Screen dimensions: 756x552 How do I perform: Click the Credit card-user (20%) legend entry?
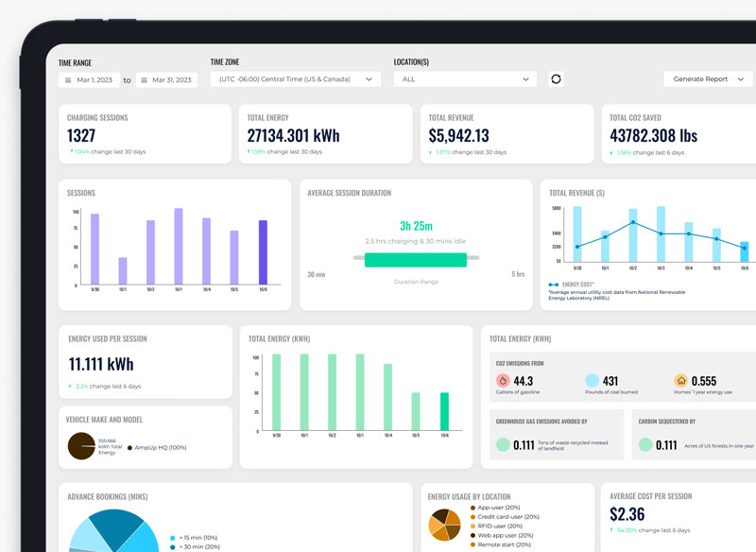[505, 517]
